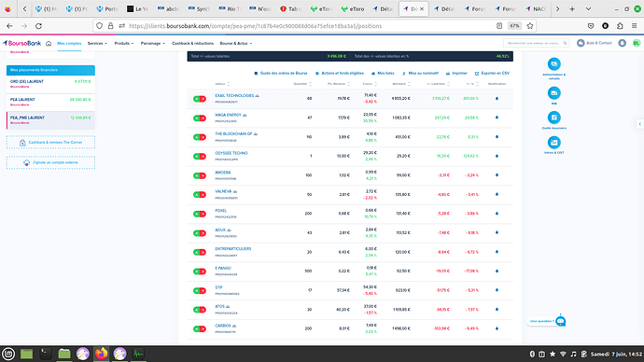
Task: Open the THE BLOCKCHAIN GP stock link
Action: point(233,133)
